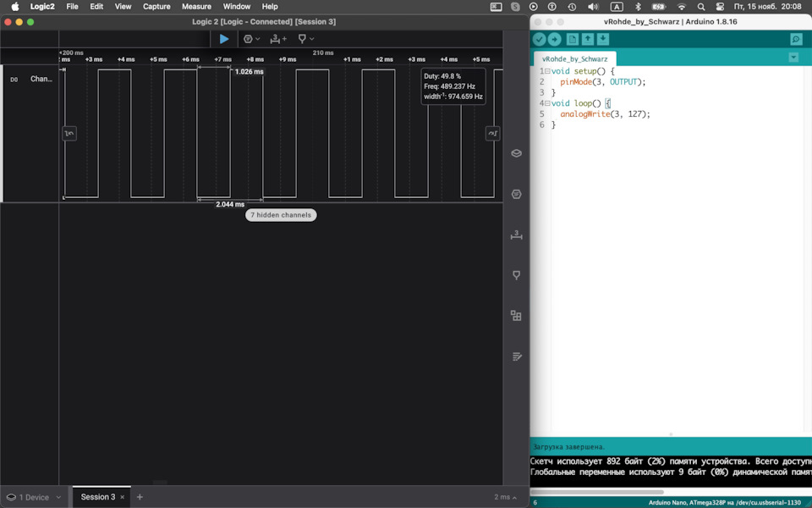Open Arduino Serial Monitor magnifier icon
The image size is (812, 508).
(x=796, y=40)
